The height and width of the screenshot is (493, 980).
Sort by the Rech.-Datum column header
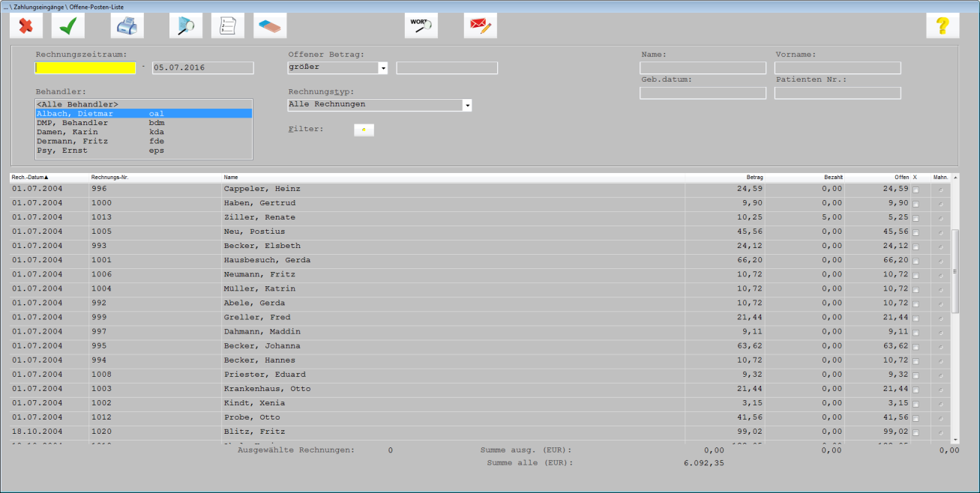tap(29, 178)
